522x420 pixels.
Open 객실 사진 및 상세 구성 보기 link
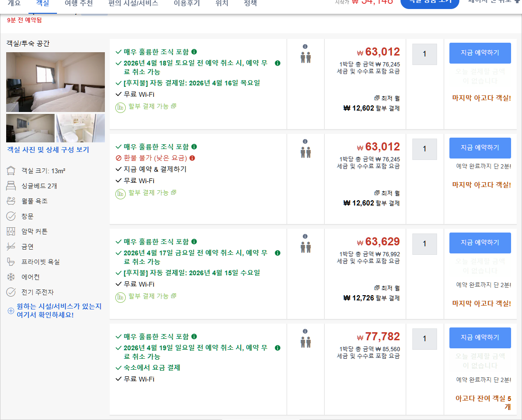click(48, 150)
